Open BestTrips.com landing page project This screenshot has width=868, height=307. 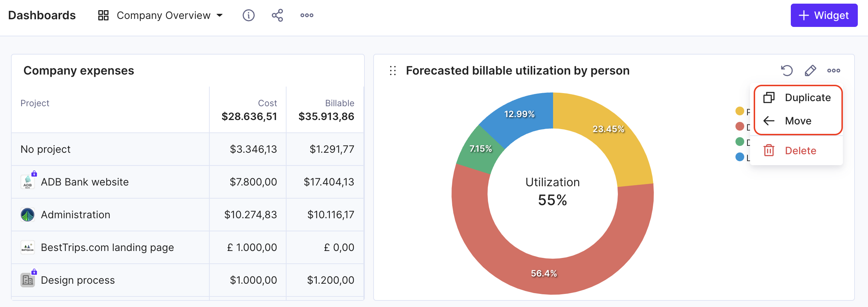[x=188, y=247]
